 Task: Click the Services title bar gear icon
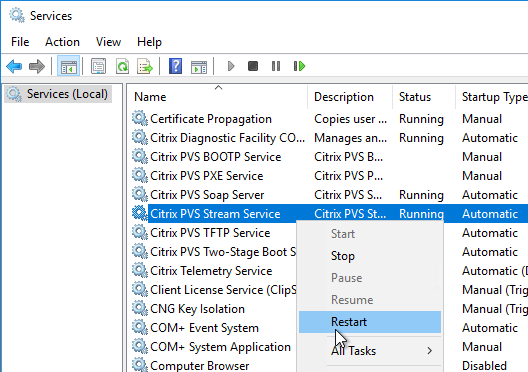tap(16, 15)
